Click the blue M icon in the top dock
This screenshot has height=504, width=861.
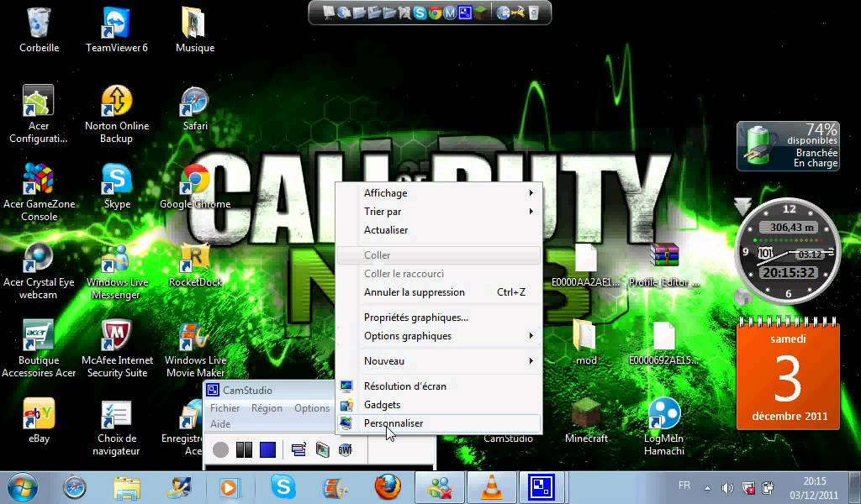pos(450,13)
